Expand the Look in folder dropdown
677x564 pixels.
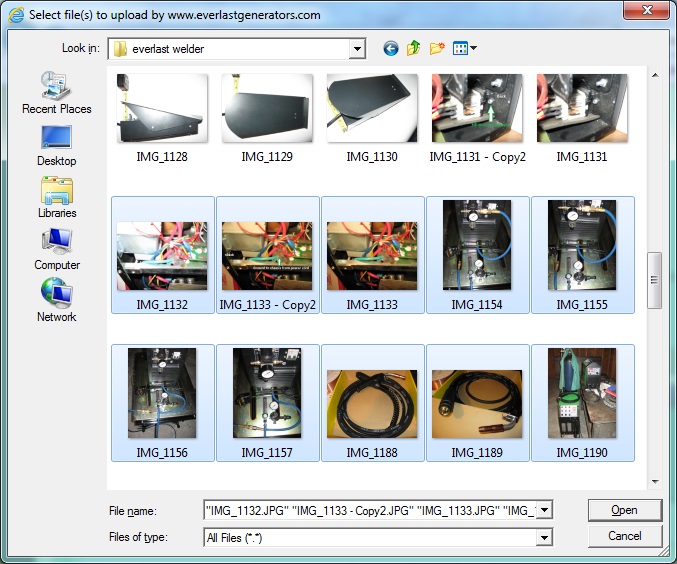(x=357, y=49)
